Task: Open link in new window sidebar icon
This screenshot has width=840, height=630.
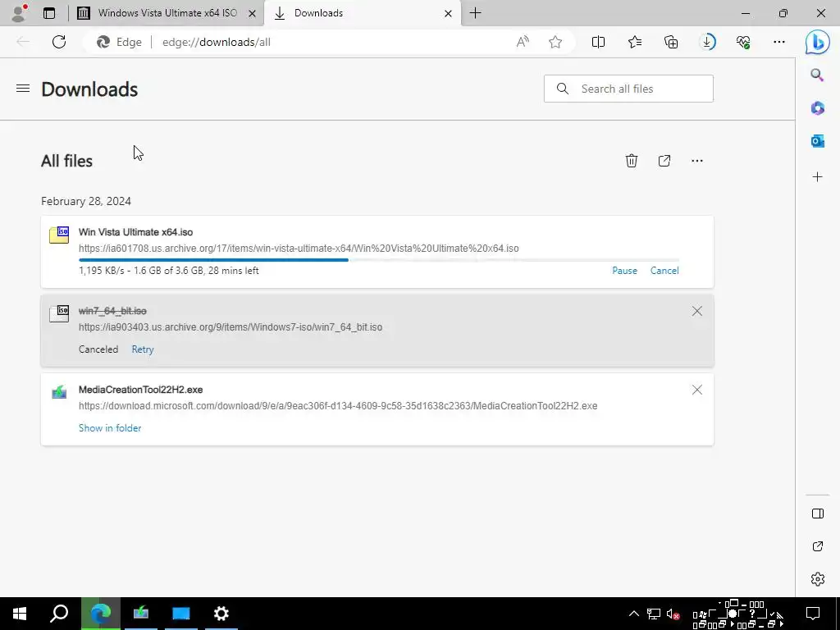Action: (818, 546)
